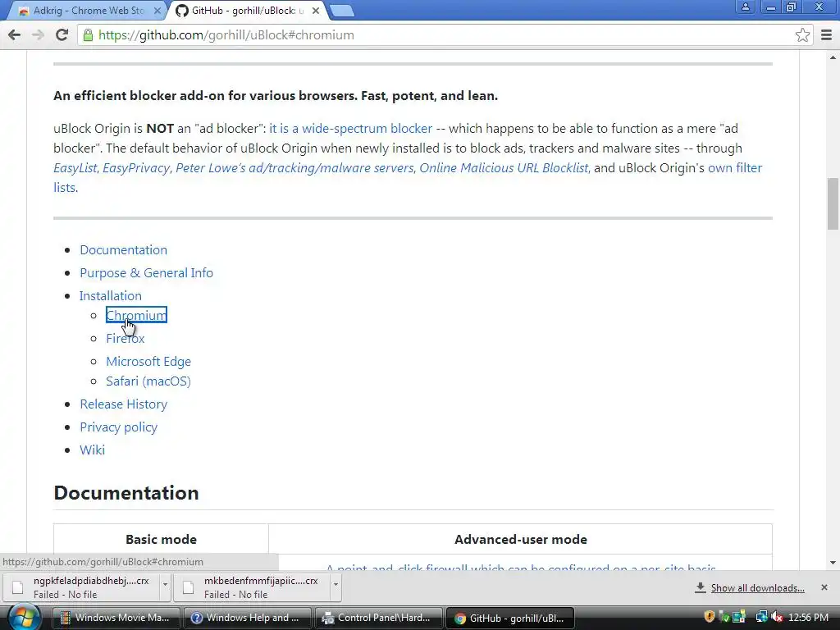
Task: Close the downloads bar
Action: pos(824,587)
